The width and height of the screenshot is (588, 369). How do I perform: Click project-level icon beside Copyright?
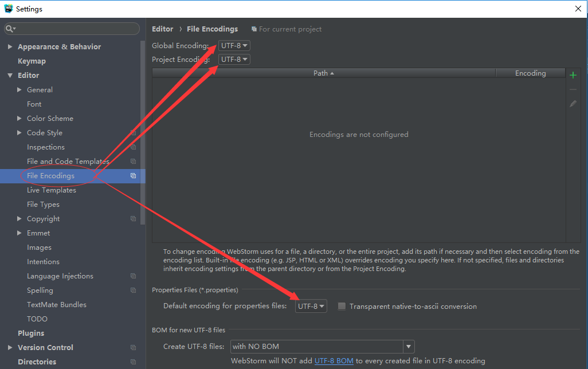tap(133, 219)
